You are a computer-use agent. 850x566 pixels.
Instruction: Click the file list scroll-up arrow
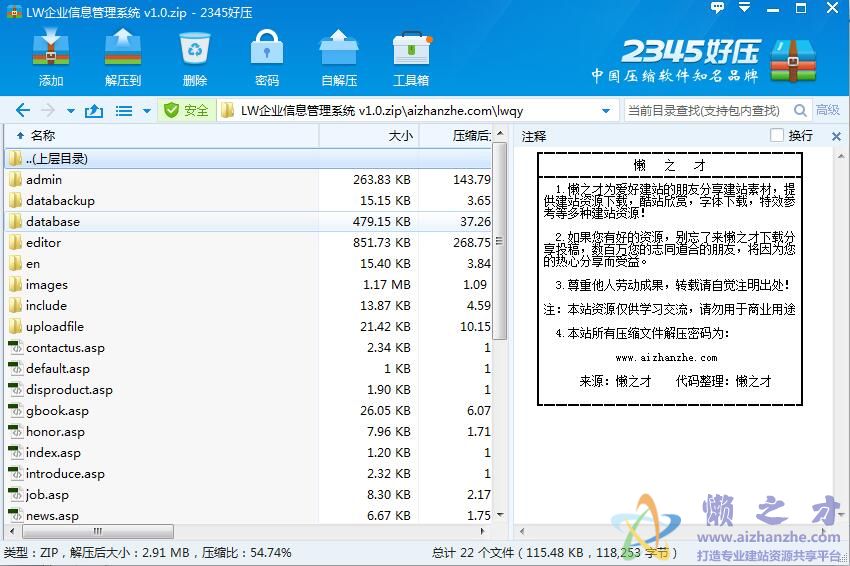click(x=500, y=133)
